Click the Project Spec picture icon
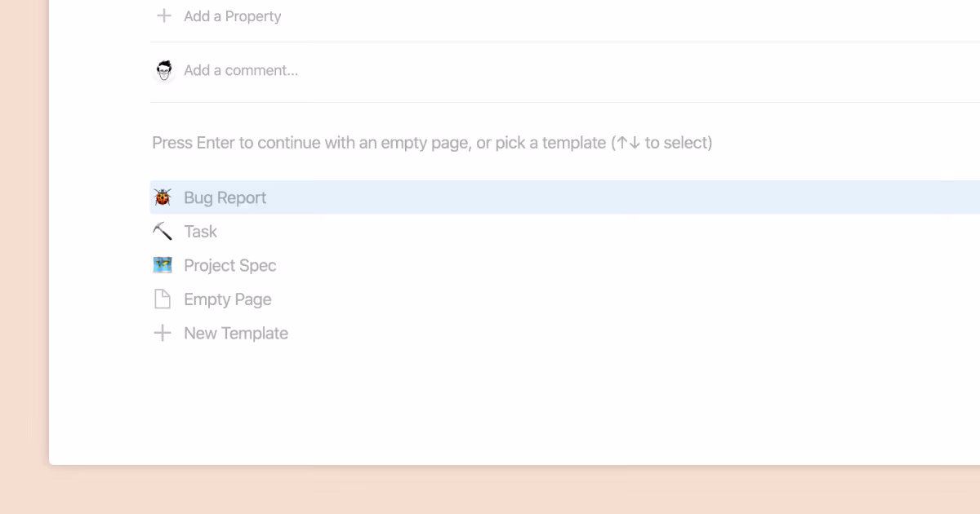The width and height of the screenshot is (980, 514). (x=163, y=264)
